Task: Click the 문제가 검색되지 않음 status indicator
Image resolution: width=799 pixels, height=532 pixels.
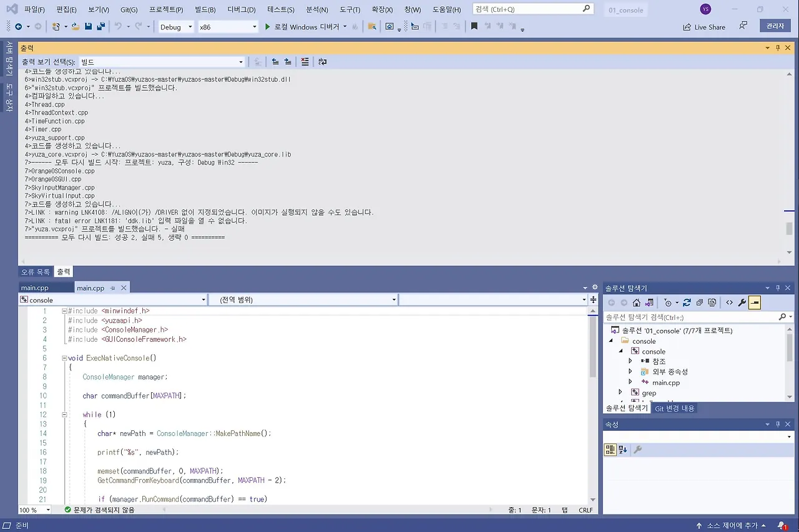Action: pos(99,510)
